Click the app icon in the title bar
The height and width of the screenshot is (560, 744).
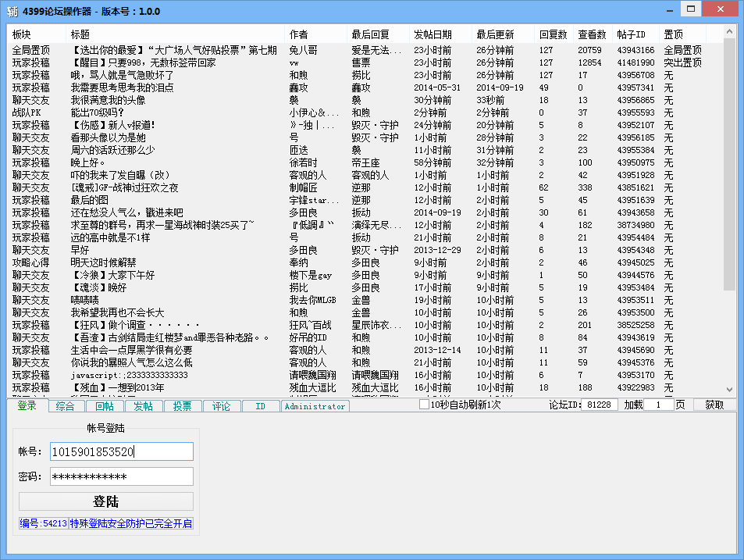[12, 11]
